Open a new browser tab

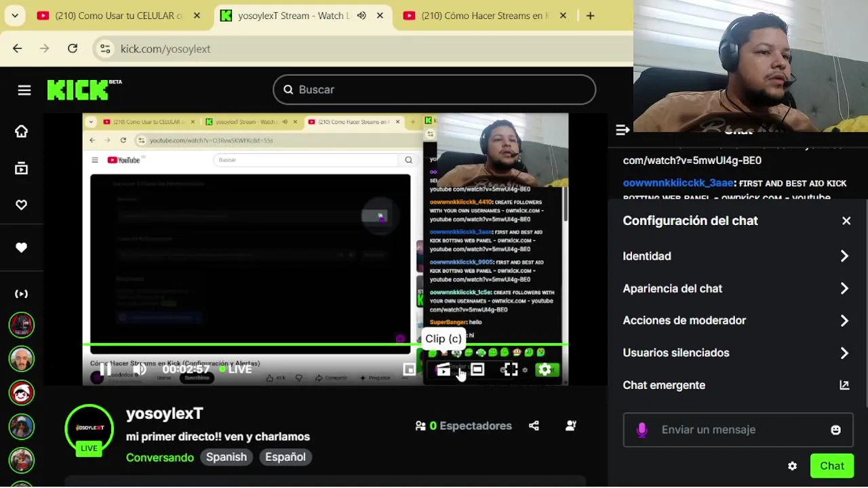[x=590, y=16]
